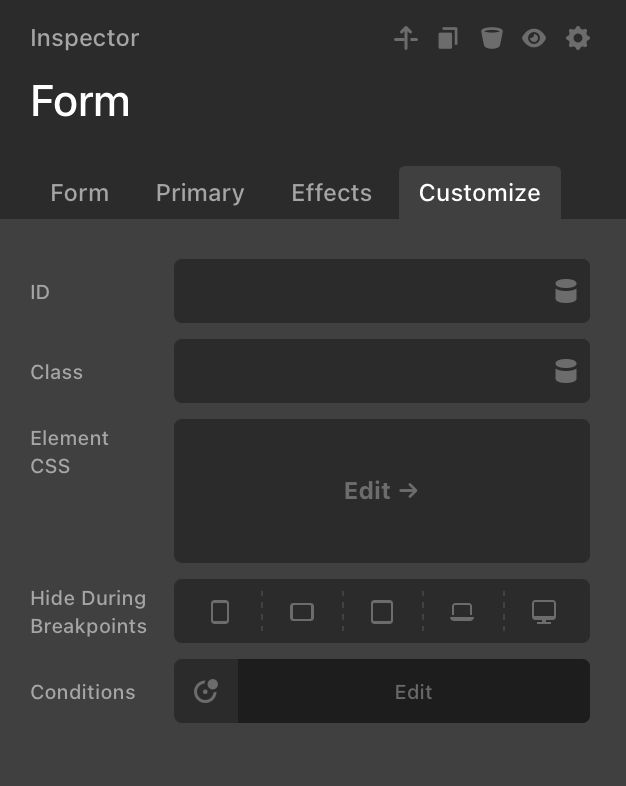Switch to the Primary tab

(x=200, y=193)
